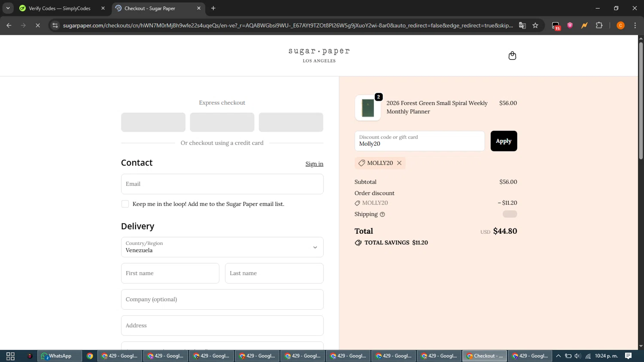Open the shopping bag cart icon

512,56
